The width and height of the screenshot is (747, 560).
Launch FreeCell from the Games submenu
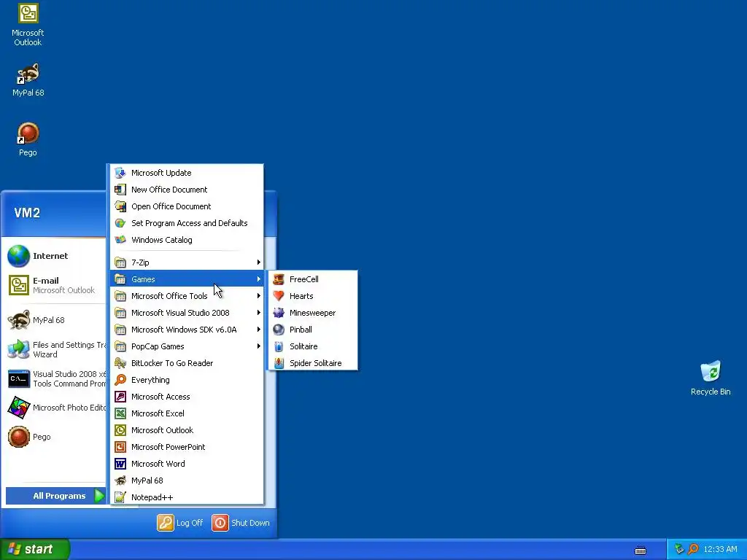[x=312, y=279]
